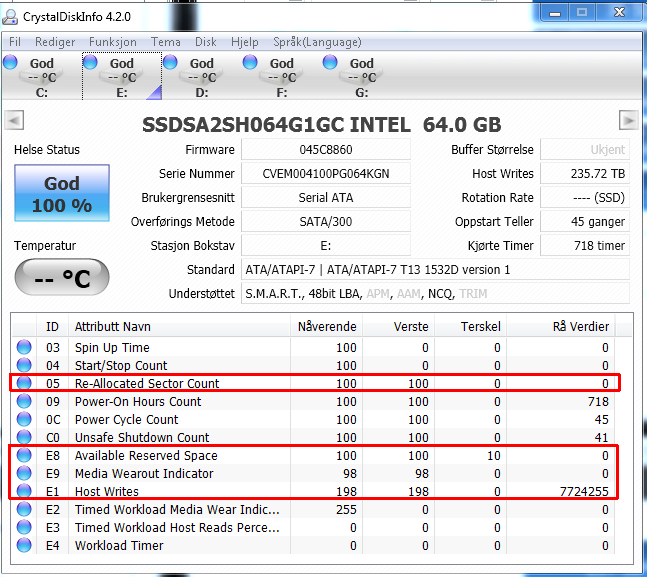
Task: Click status orb for Power-On Hours Count
Action: click(x=24, y=401)
